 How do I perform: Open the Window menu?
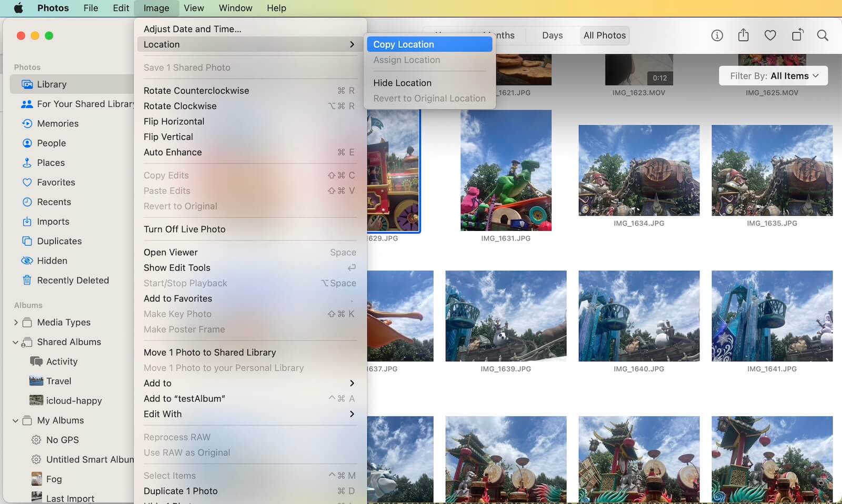[235, 8]
